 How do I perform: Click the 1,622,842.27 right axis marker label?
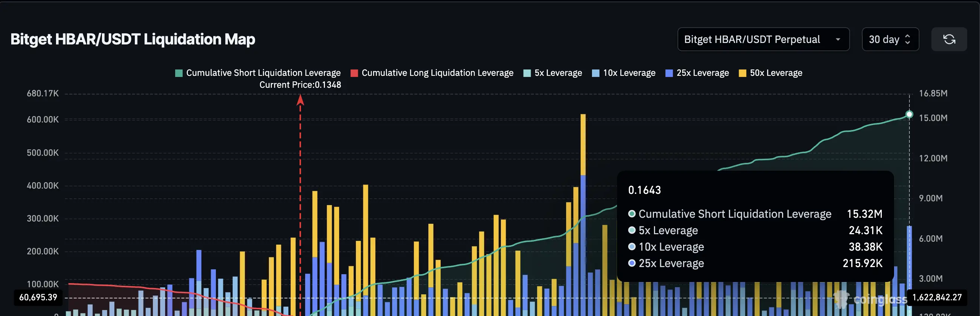pyautogui.click(x=937, y=297)
